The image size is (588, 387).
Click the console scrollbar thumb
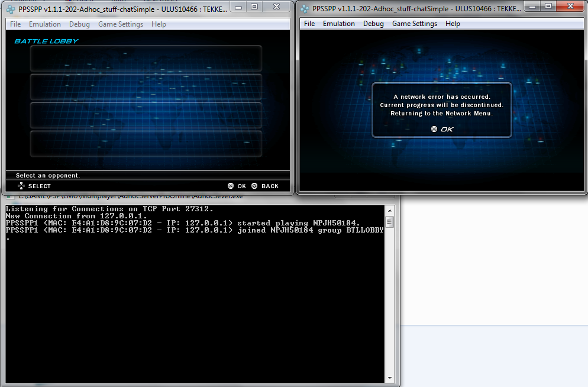click(389, 222)
